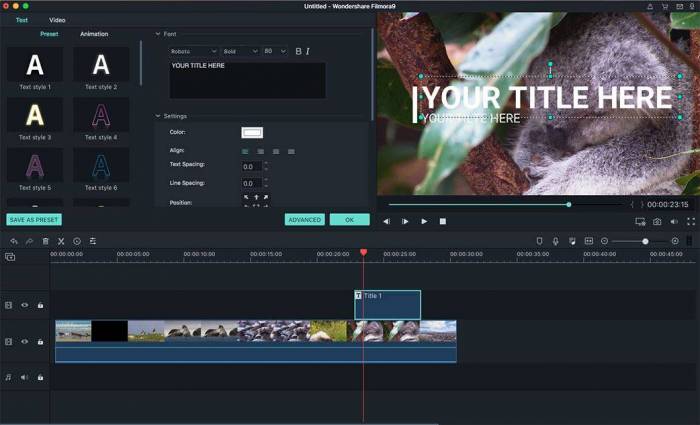Open the font size dropdown showing 80
The width and height of the screenshot is (700, 425).
coord(274,51)
